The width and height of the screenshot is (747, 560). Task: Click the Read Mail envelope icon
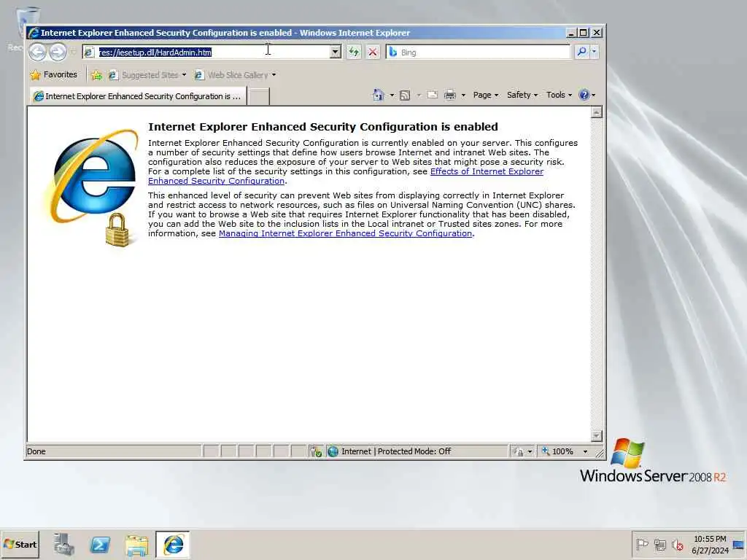(432, 95)
